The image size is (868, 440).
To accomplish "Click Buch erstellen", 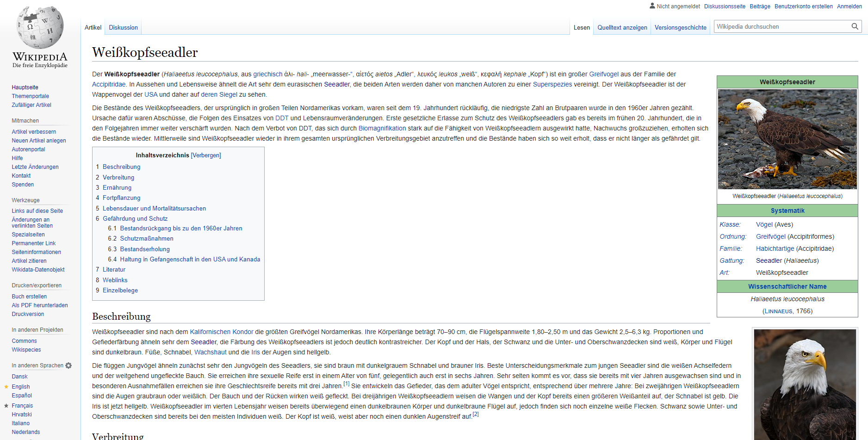I will click(29, 297).
